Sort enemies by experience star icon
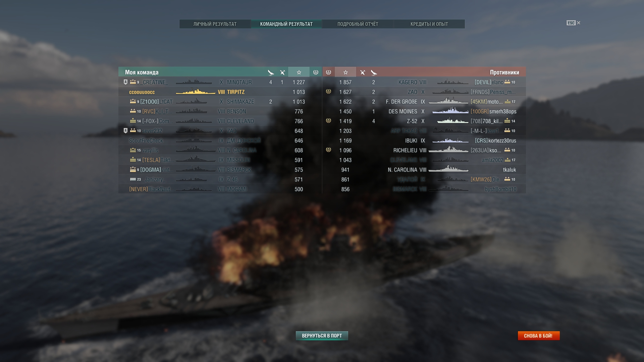This screenshot has width=644, height=362. point(345,72)
